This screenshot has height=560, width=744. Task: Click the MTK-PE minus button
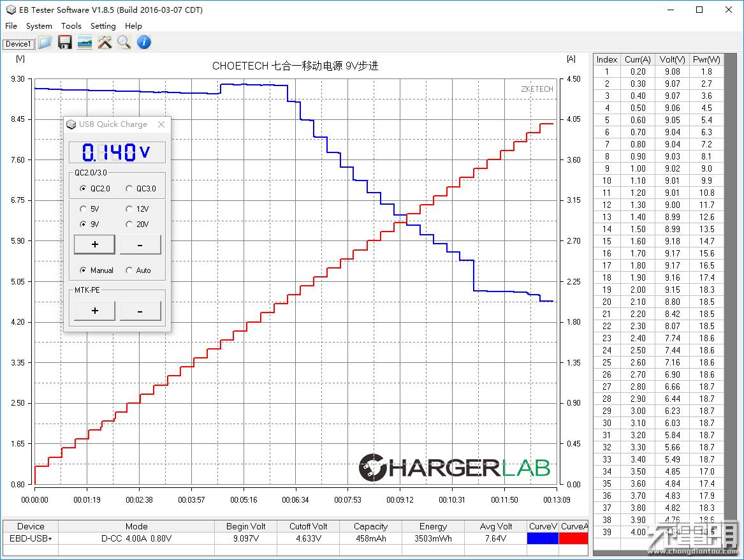pyautogui.click(x=140, y=311)
